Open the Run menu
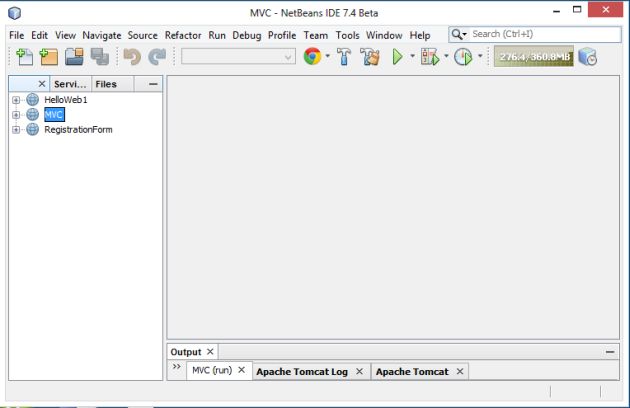 click(x=217, y=35)
